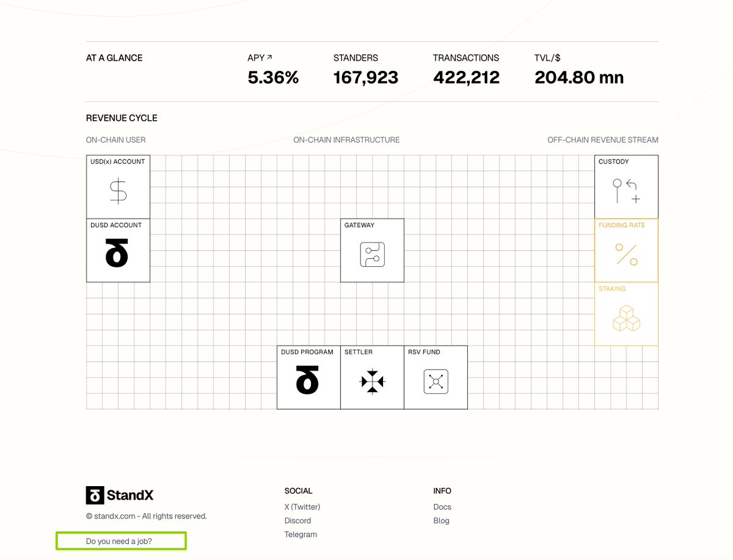
Task: Click the 'Do you need a job?' link
Action: point(119,541)
